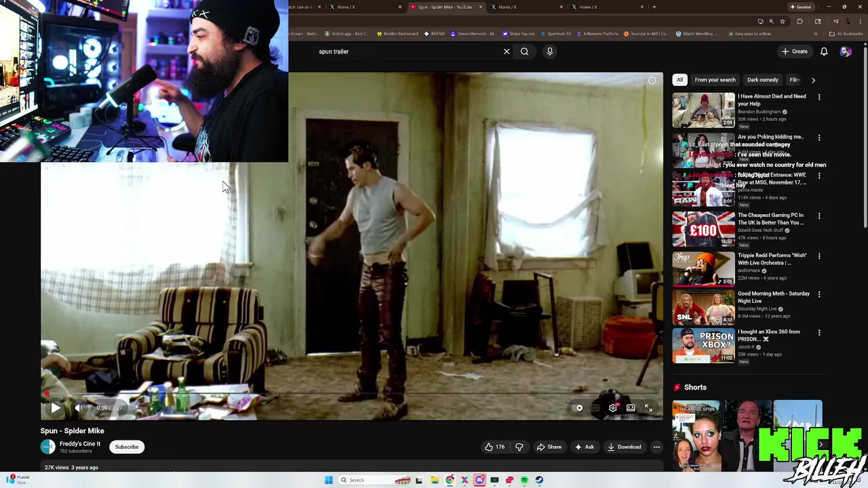Image resolution: width=868 pixels, height=488 pixels.
Task: Open options for Trippie Redd video
Action: 819,256
